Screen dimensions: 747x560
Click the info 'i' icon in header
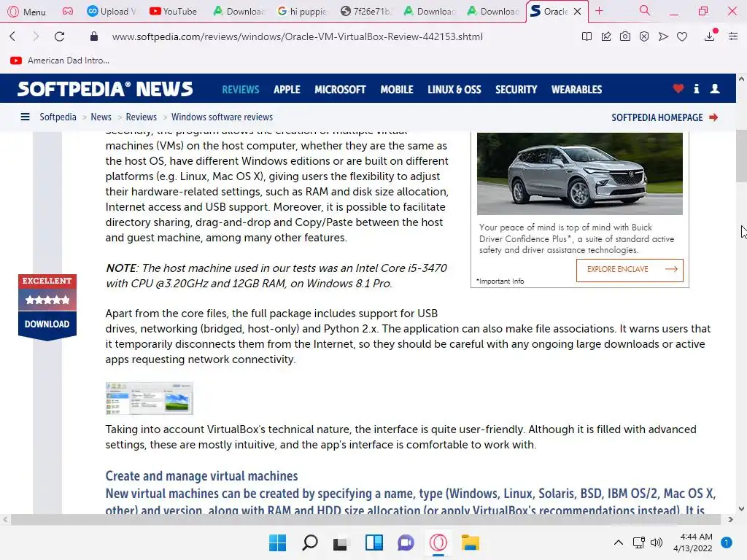[697, 88]
